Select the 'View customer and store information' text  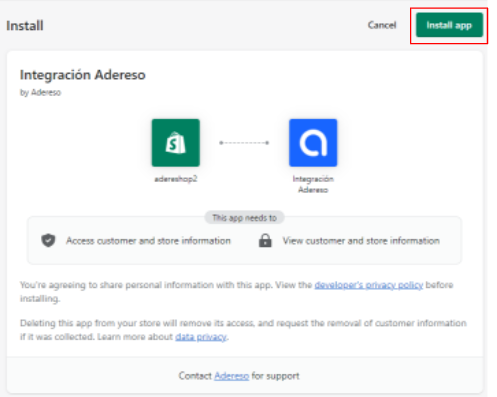pyautogui.click(x=361, y=241)
